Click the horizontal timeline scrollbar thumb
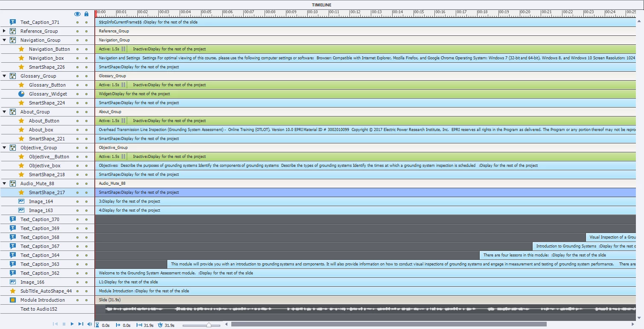Viewport: 644px width, 329px height. tap(389, 324)
